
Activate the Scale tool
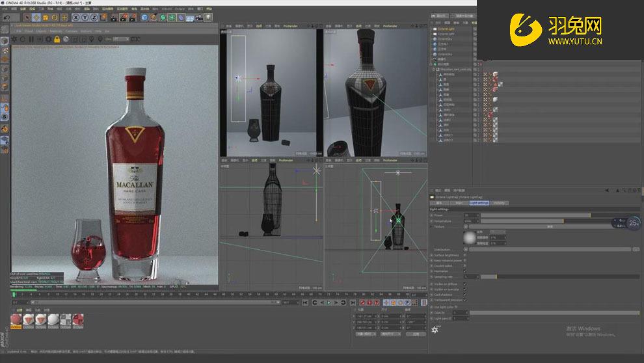pyautogui.click(x=46, y=18)
